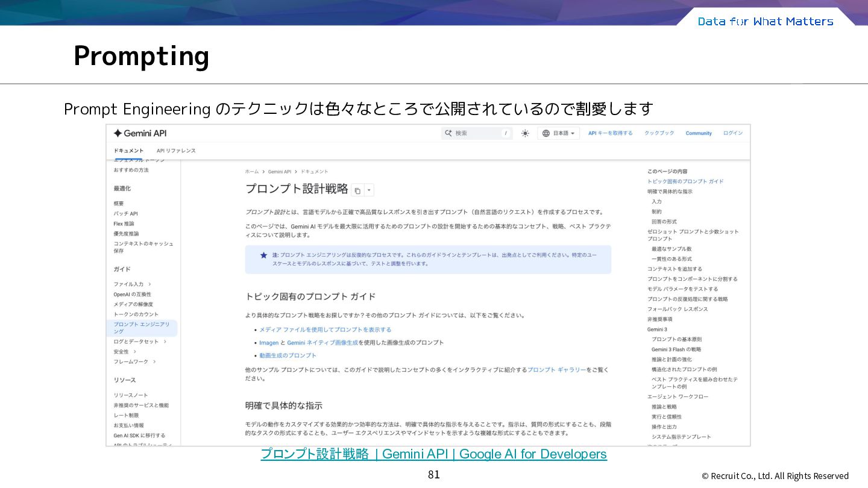Image resolution: width=868 pixels, height=488 pixels.
Task: Jump to プロンプトをコンポーネントに分割する in the contents
Action: click(693, 279)
